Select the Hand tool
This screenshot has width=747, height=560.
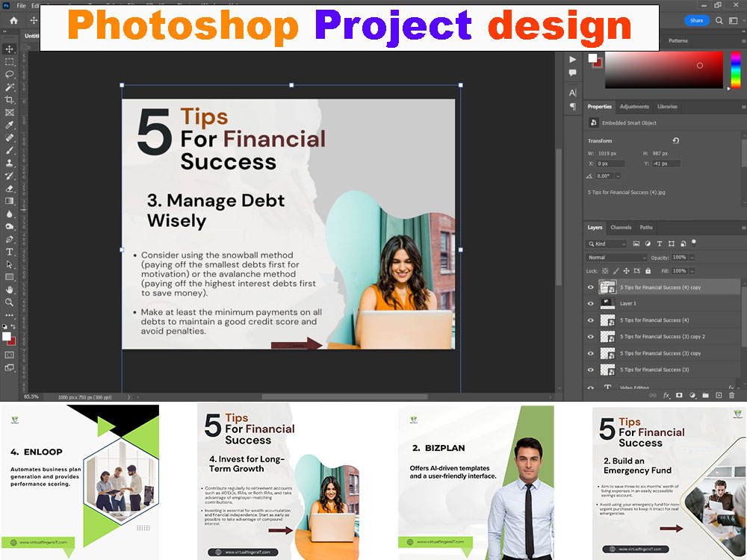9,290
